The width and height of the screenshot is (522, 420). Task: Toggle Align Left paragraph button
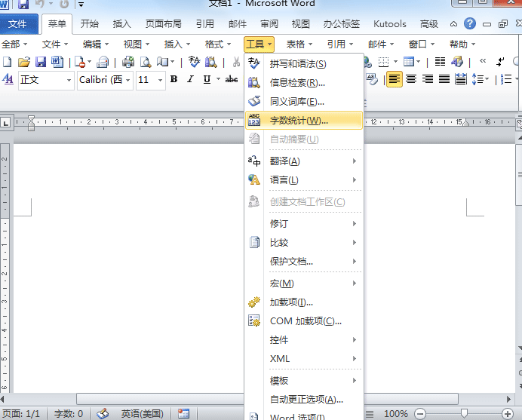point(395,79)
